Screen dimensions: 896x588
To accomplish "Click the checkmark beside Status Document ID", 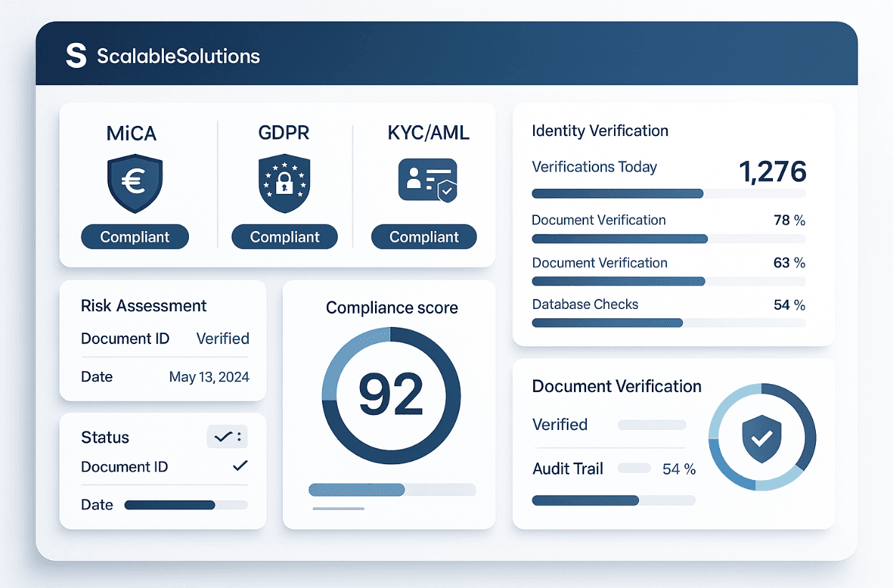I will click(240, 466).
